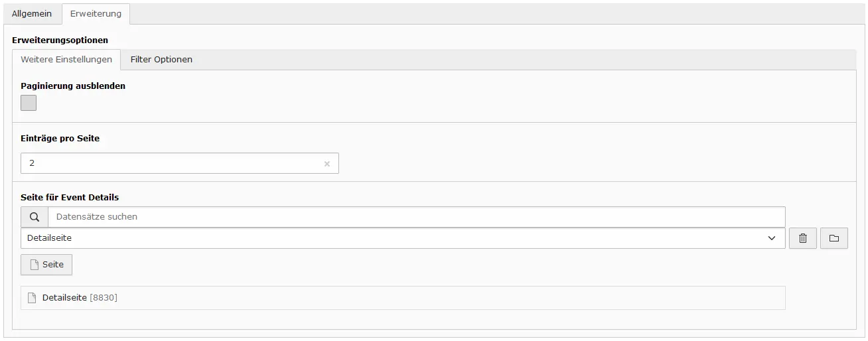Viewport: 868px width, 341px height.
Task: Open the folder browse records icon
Action: coord(834,238)
